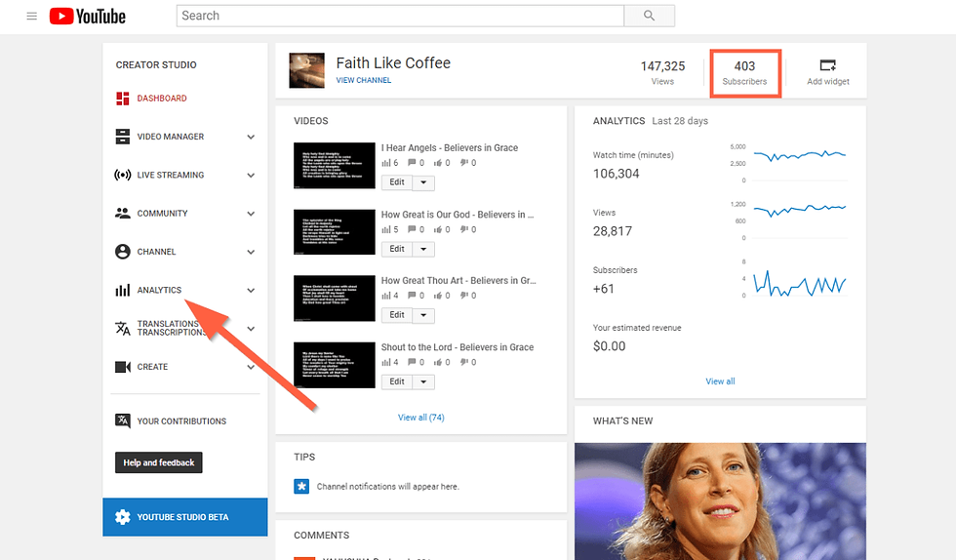Click the Live Streaming broadcast icon

click(123, 175)
